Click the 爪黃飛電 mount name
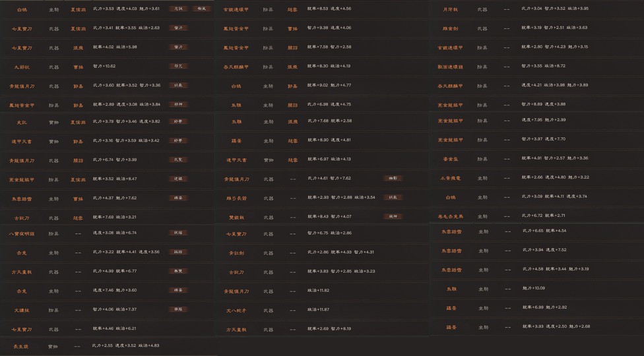The height and width of the screenshot is (356, 644). 451,178
